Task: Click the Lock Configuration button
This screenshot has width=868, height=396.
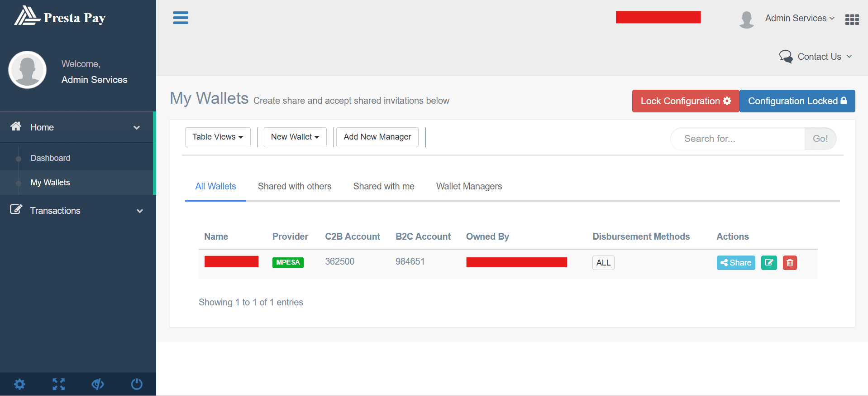Action: (686, 101)
